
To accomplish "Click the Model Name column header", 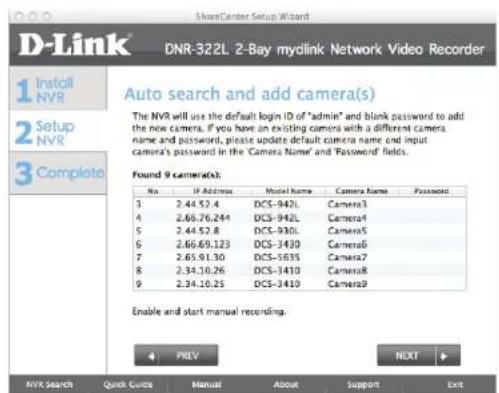I will (289, 191).
